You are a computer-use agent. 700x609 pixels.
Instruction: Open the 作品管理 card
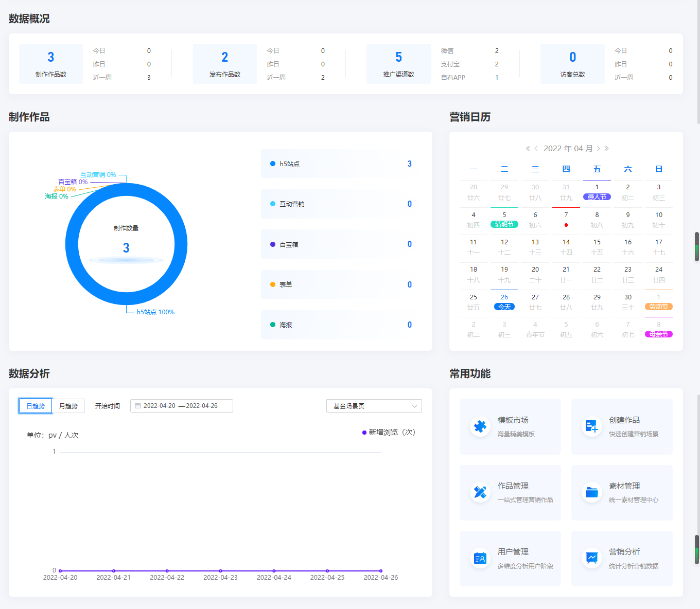coord(510,492)
